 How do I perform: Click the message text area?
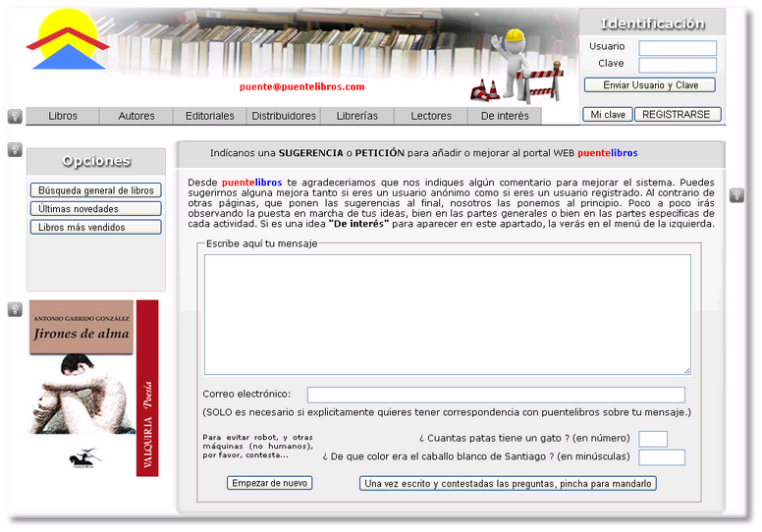448,315
